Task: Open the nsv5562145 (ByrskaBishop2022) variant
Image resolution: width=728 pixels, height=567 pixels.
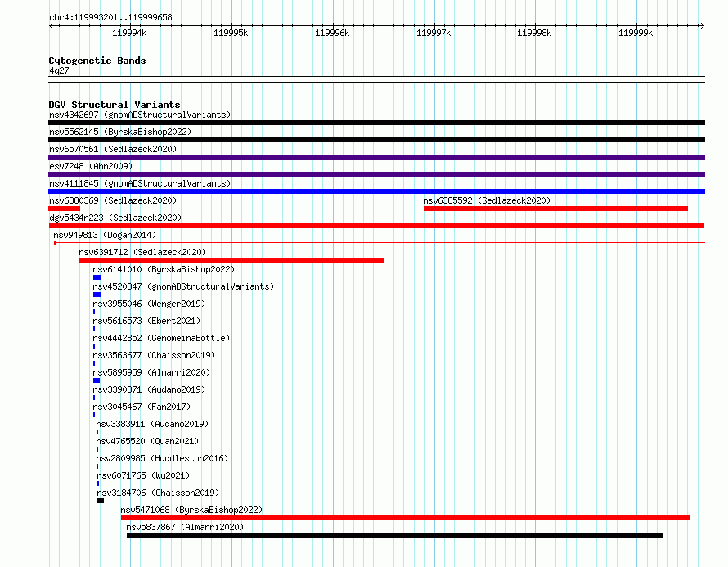Action: point(120,132)
